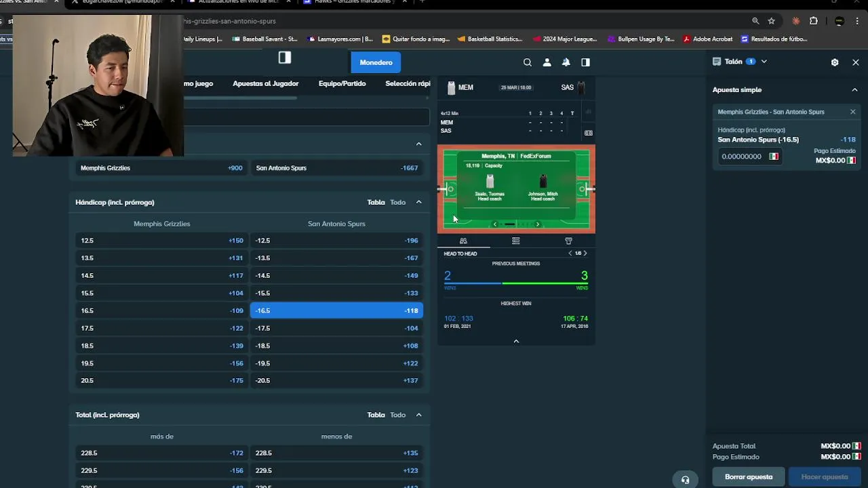Click the Talón bet slip receipt icon
Image resolution: width=868 pixels, height=488 pixels.
click(x=717, y=62)
